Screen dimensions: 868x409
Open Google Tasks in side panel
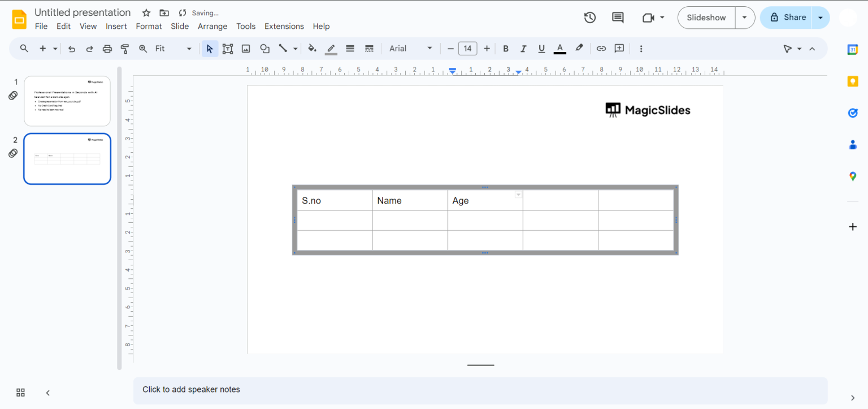853,113
